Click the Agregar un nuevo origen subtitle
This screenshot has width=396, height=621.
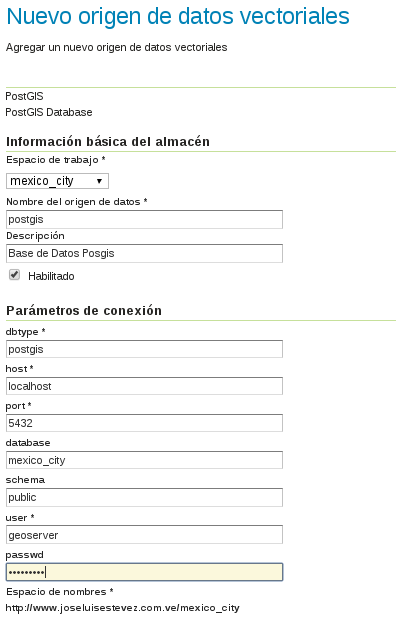[x=116, y=48]
